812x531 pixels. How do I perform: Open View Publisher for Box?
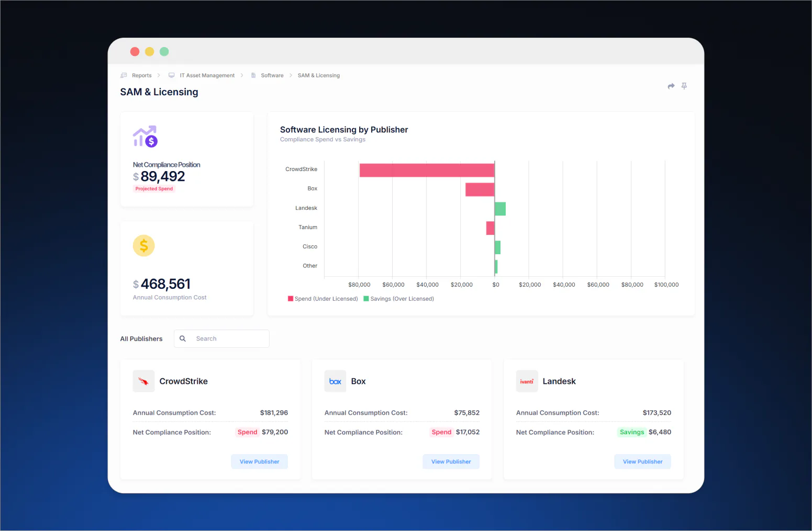[451, 461]
